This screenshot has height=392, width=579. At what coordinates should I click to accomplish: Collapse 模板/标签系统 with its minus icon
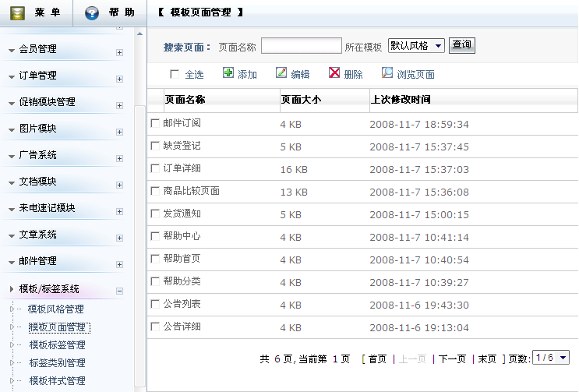pos(119,291)
